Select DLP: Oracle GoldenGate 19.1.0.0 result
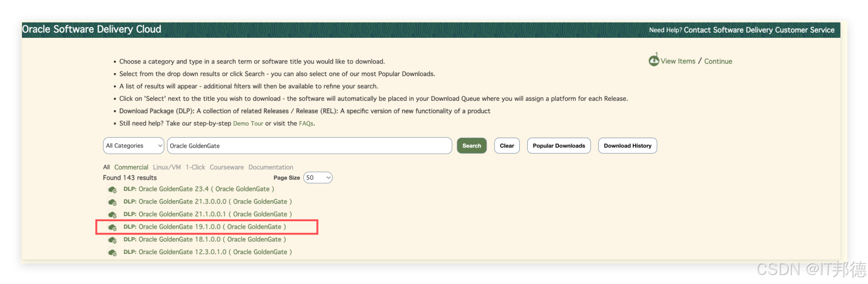Viewport: 868px width, 284px height. click(x=205, y=227)
